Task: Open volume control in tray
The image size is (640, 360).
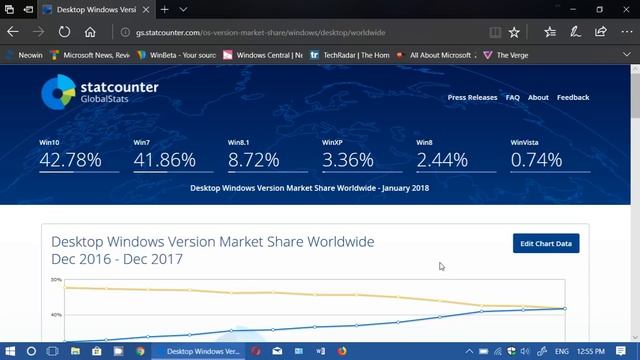Action: (525, 351)
